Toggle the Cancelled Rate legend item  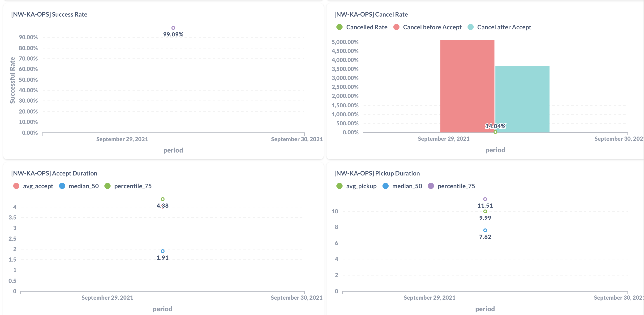(366, 27)
